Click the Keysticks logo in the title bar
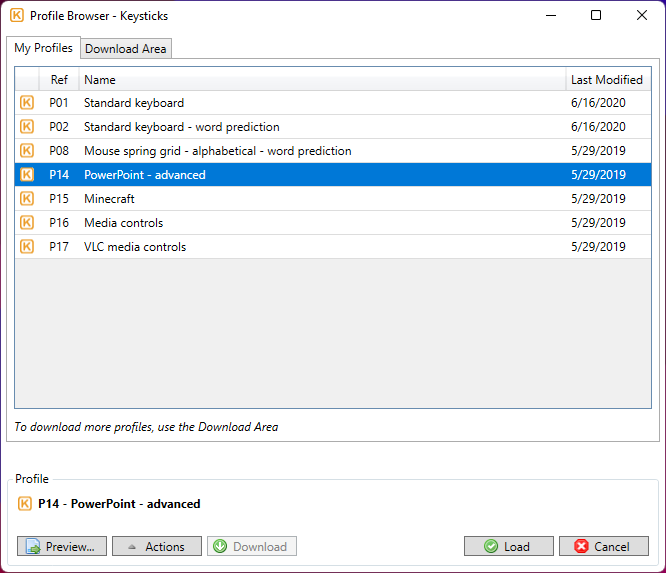 [x=17, y=16]
